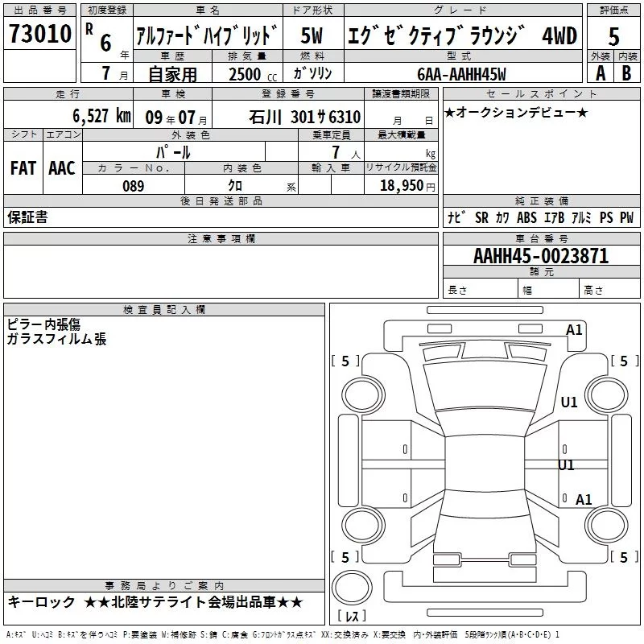Select the exterior grade A
Image resolution: width=644 pixels, height=644 pixels.
tap(601, 73)
